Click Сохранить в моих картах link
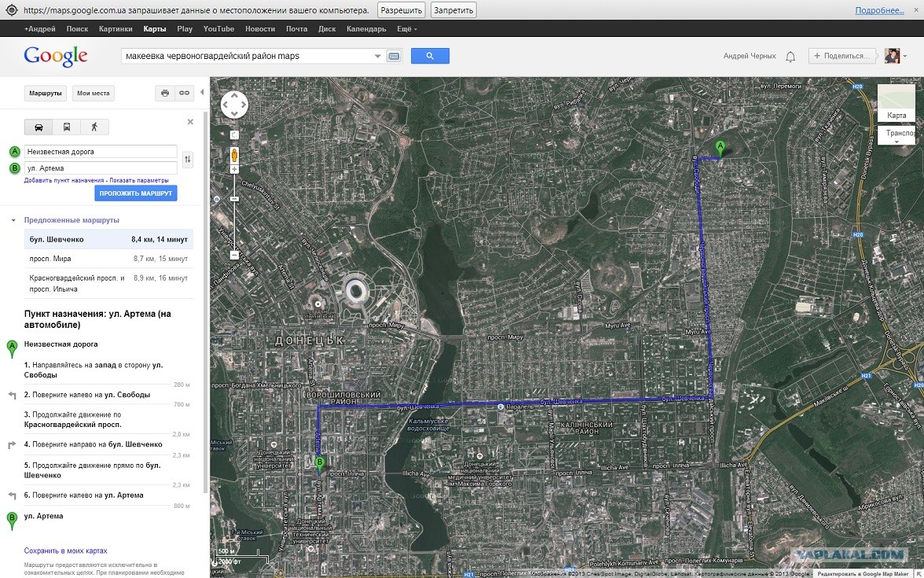This screenshot has height=578, width=924. pos(65,550)
